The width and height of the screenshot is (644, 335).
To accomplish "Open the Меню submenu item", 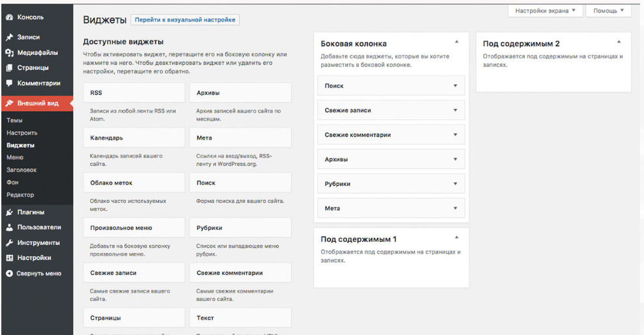I will [x=15, y=158].
